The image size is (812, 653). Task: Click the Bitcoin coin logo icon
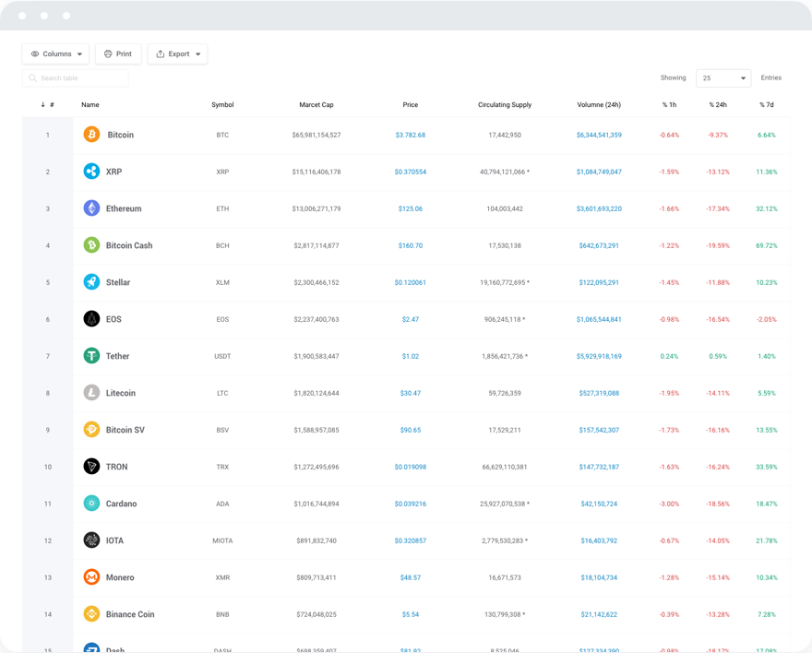91,135
